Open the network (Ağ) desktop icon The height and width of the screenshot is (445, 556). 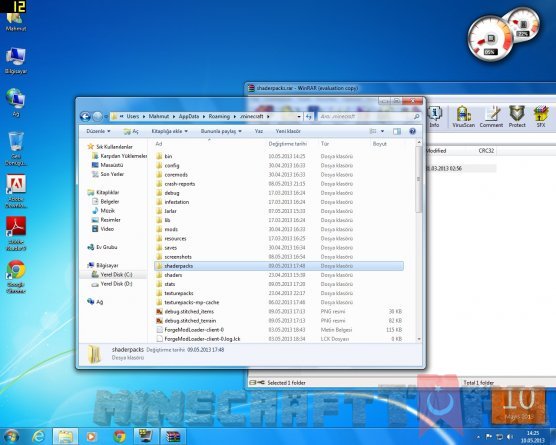click(16, 103)
